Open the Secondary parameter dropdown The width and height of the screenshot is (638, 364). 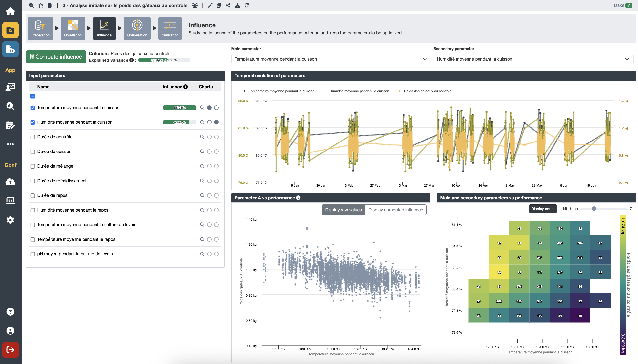[533, 59]
